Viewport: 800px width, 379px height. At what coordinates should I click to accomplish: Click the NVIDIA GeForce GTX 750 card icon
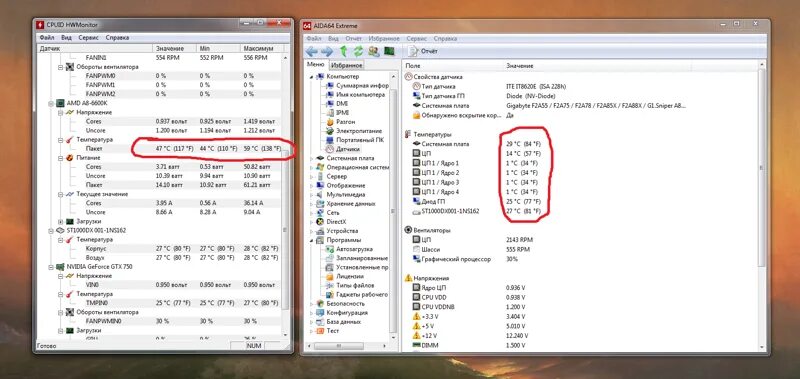pos(60,267)
